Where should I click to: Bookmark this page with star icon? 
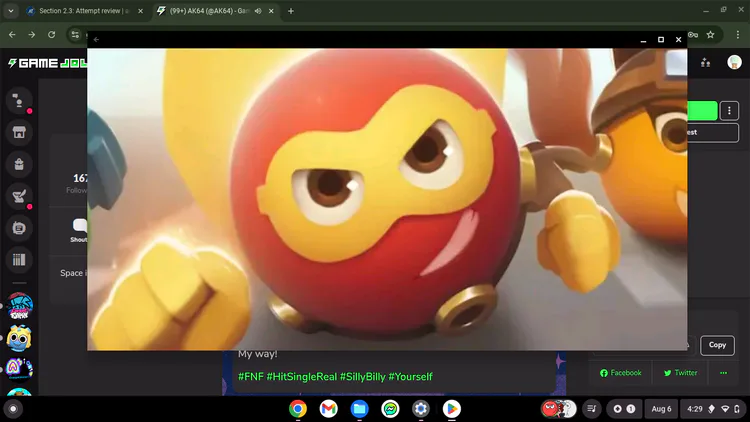click(x=711, y=34)
